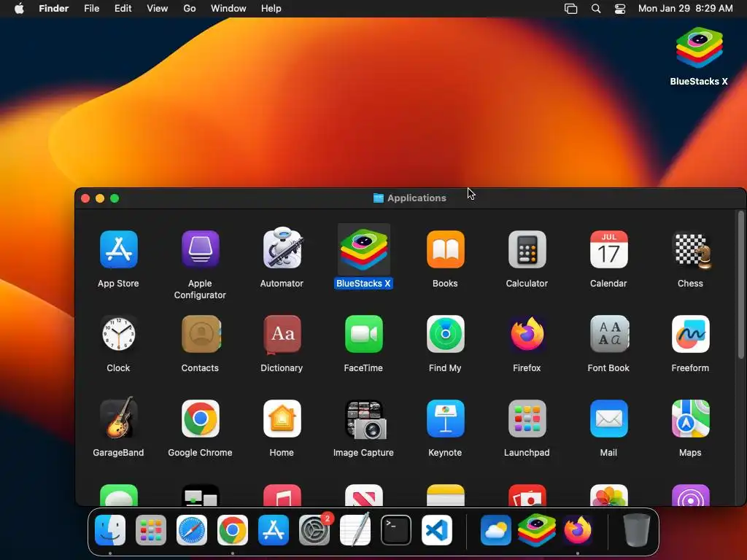Close the Applications window

[85, 198]
